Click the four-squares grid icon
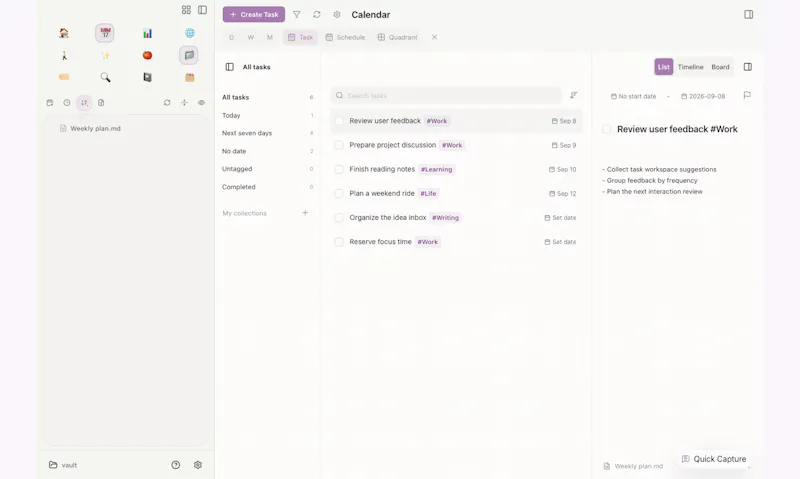This screenshot has height=479, width=800. [x=186, y=10]
